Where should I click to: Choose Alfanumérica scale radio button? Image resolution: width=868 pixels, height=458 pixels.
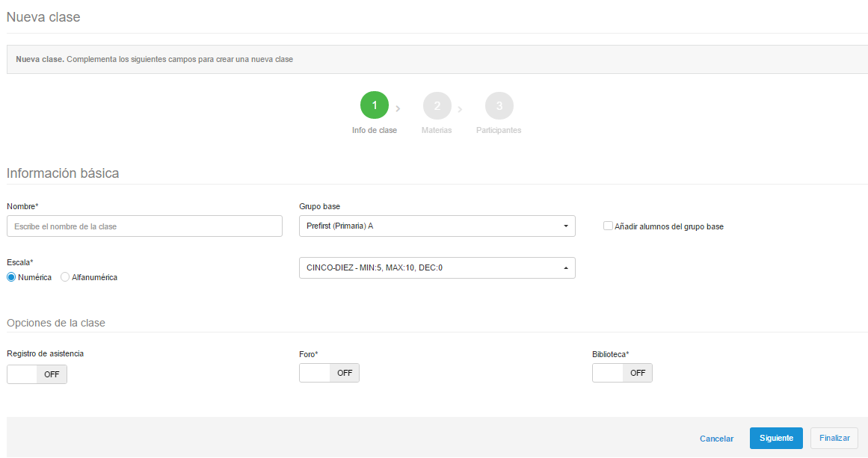coord(65,277)
